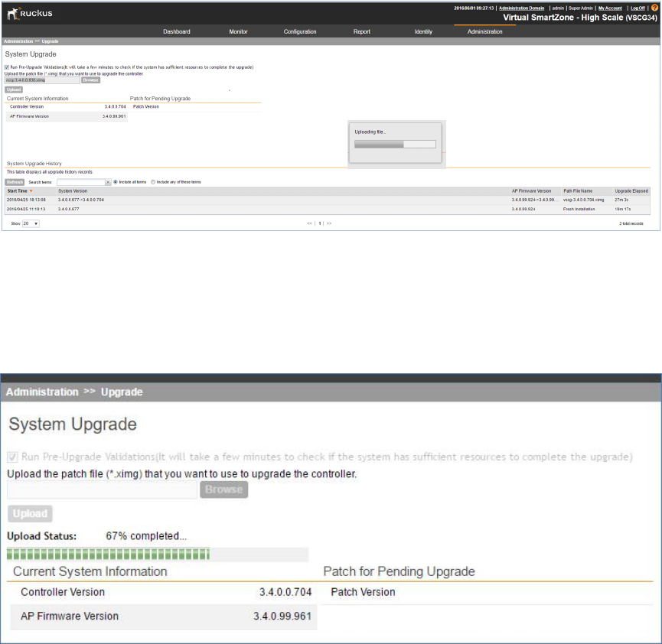Click the Administration Domain link
Screen dimensions: 662x644
[x=521, y=8]
